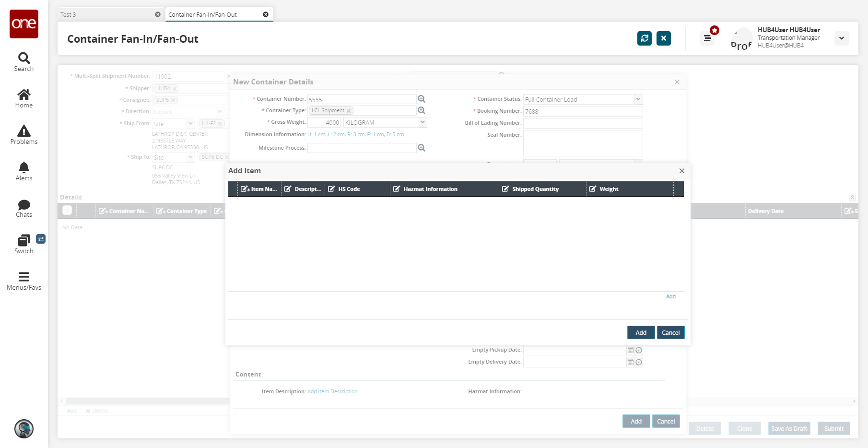Expand the Gross Weight unit dropdown
This screenshot has width=868, height=448.
(422, 122)
